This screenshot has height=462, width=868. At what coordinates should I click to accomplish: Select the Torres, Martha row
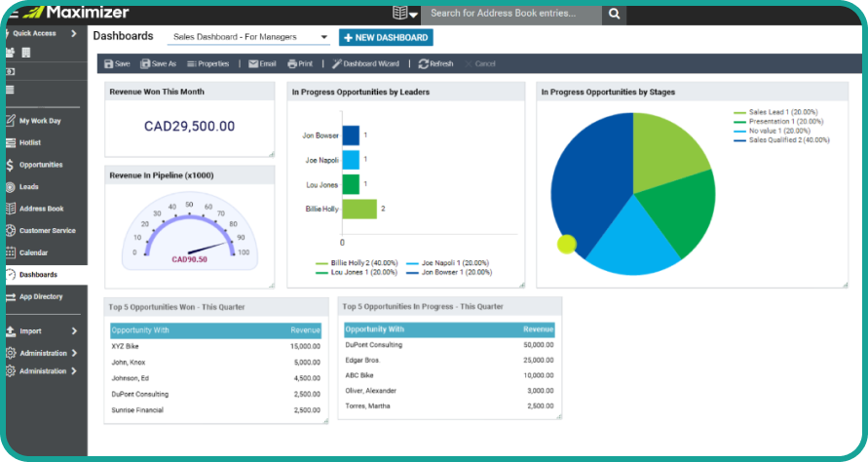pos(449,406)
